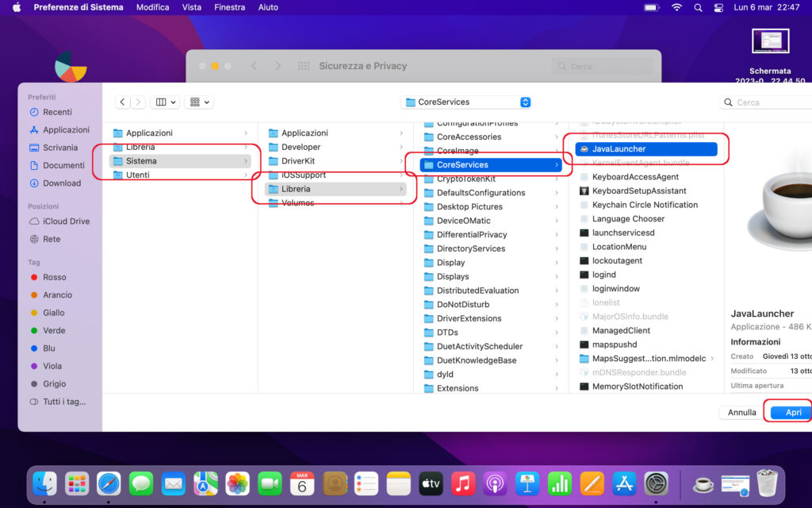Go forward with the right arrow button
The height and width of the screenshot is (508, 812).
pos(138,102)
